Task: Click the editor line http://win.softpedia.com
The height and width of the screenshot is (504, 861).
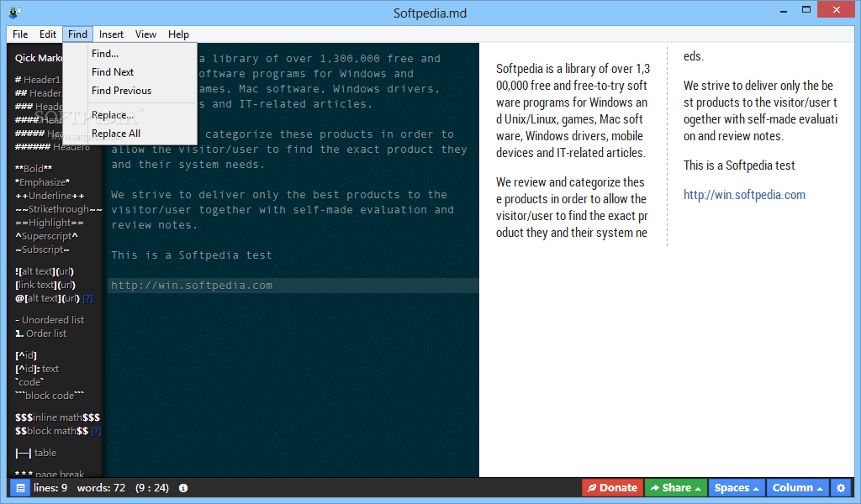Action: pyautogui.click(x=293, y=285)
